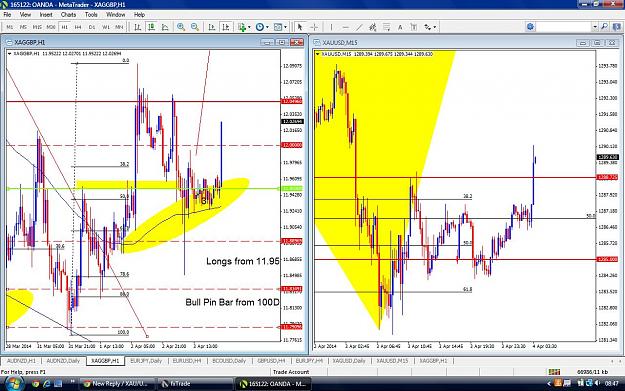The height and width of the screenshot is (391, 625).
Task: Open the chart templates icon
Action: click(x=278, y=27)
